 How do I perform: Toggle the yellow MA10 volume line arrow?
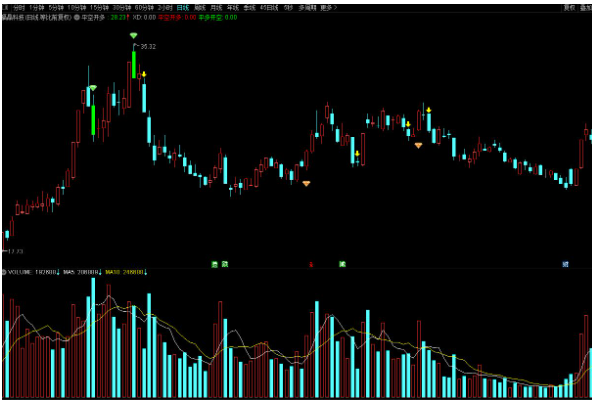click(x=146, y=272)
